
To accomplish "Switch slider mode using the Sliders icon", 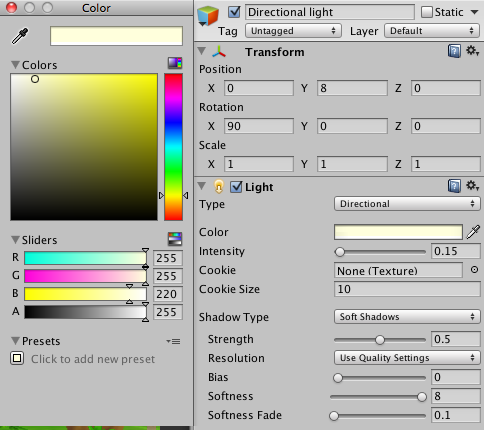I will coord(175,239).
